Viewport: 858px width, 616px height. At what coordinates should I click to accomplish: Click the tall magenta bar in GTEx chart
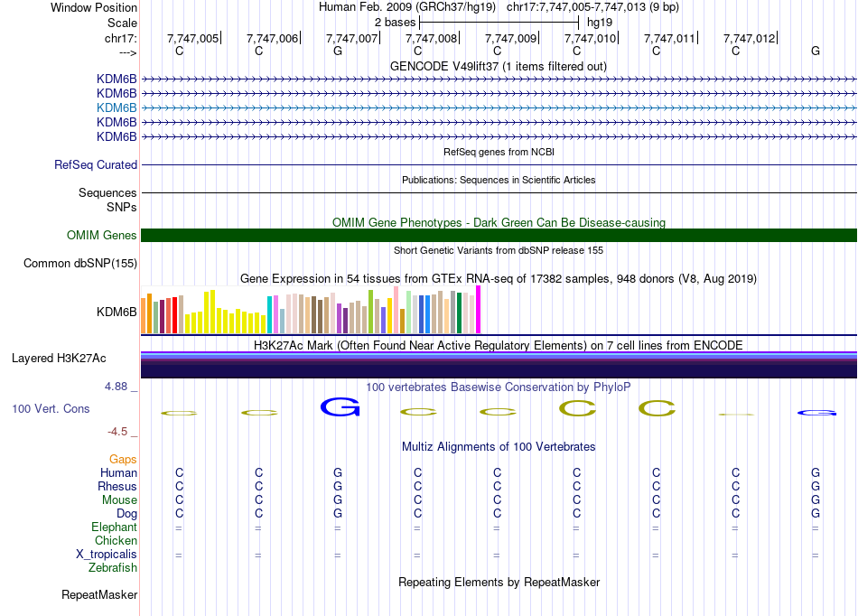(479, 309)
